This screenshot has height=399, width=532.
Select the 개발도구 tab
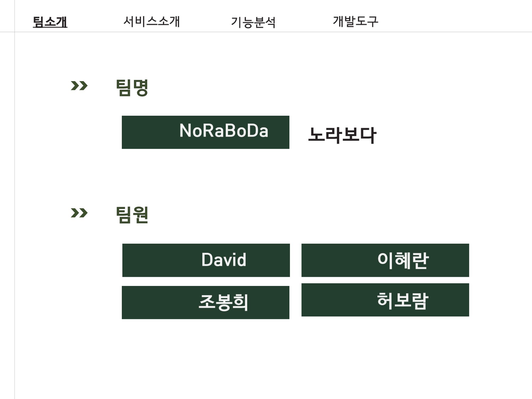355,21
